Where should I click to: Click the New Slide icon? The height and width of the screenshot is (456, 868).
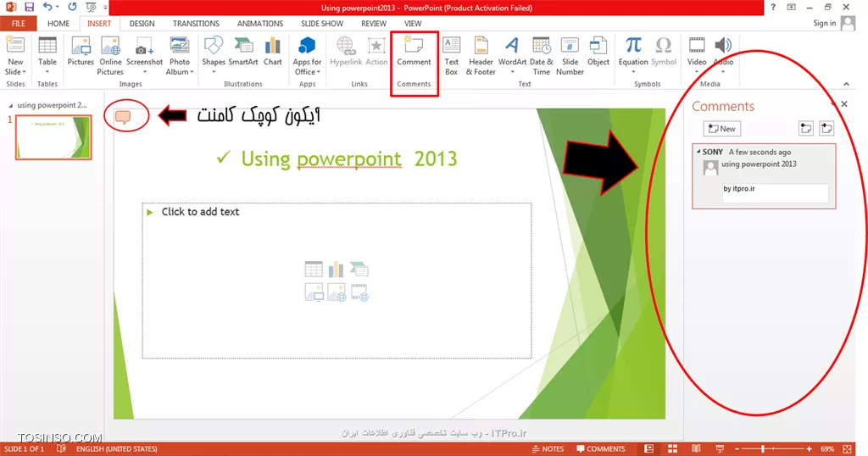coord(15,46)
